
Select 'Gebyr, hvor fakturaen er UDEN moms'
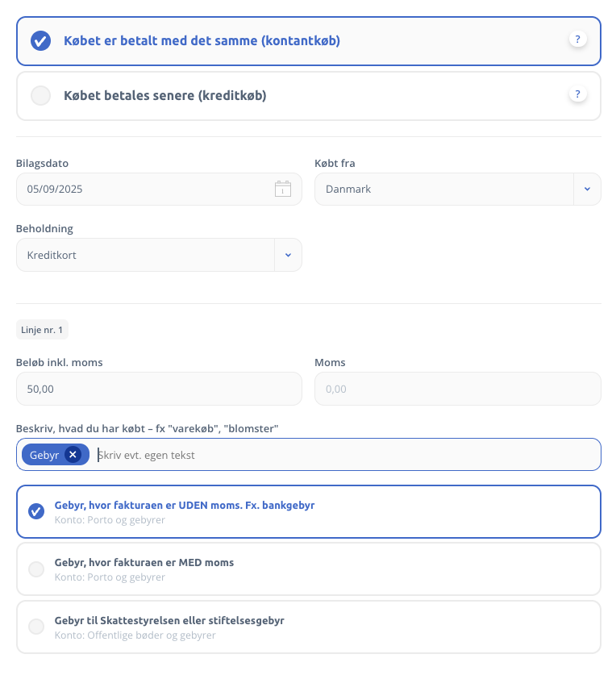(36, 511)
